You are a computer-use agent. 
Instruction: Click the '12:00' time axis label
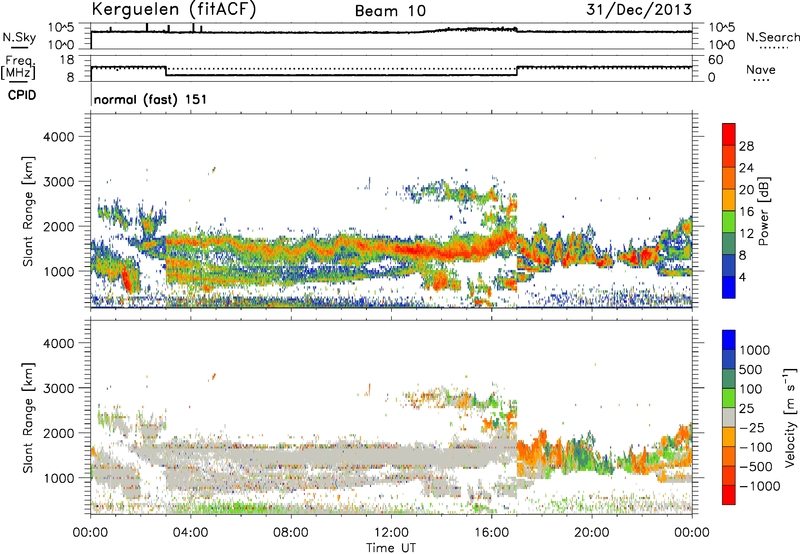[x=391, y=533]
